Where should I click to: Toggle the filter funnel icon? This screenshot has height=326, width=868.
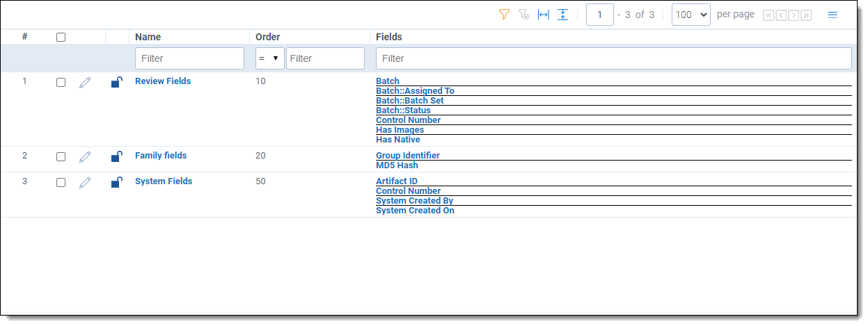505,15
